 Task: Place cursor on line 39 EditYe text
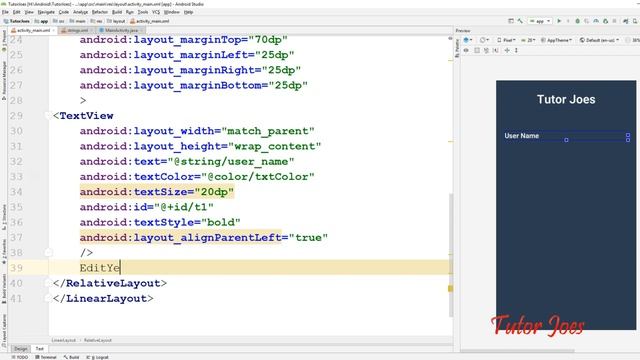click(100, 268)
